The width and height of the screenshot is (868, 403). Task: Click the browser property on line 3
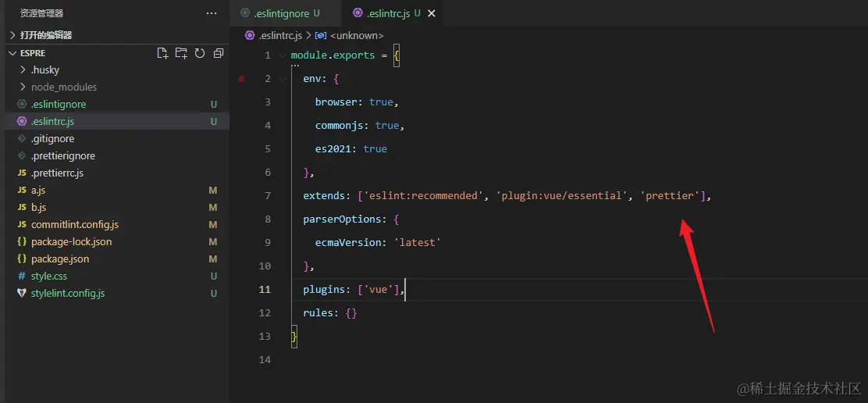(x=337, y=102)
